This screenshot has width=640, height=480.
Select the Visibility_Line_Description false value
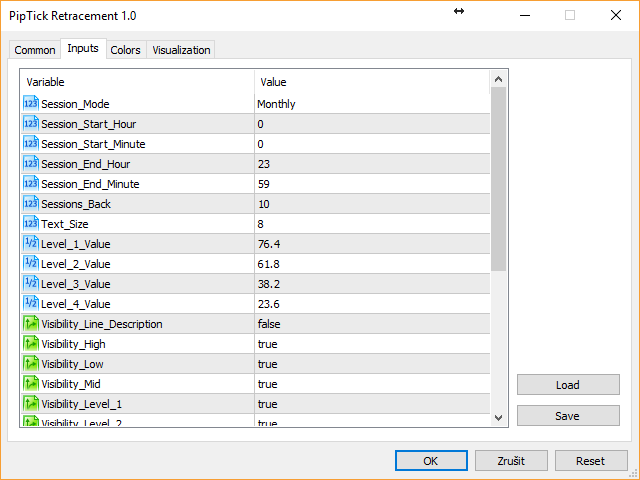click(269, 324)
